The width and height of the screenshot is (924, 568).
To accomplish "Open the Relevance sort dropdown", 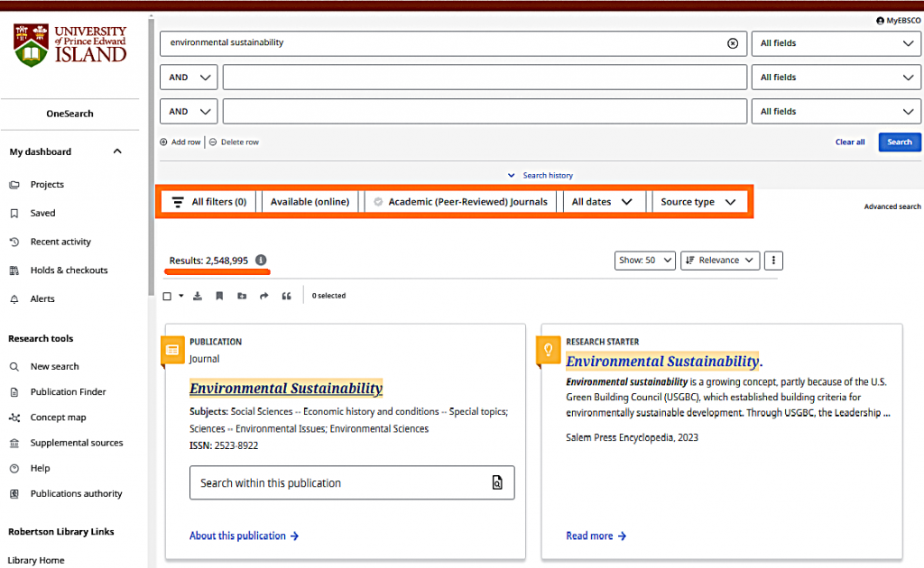I will pyautogui.click(x=719, y=261).
